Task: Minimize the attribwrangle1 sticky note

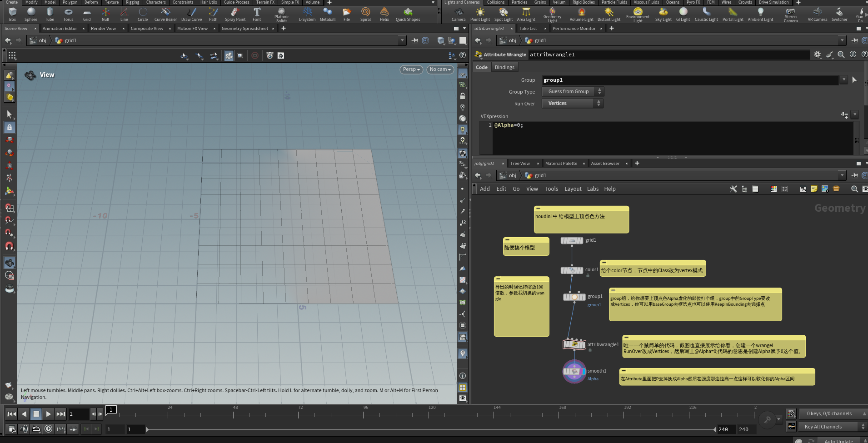Action: click(x=626, y=338)
